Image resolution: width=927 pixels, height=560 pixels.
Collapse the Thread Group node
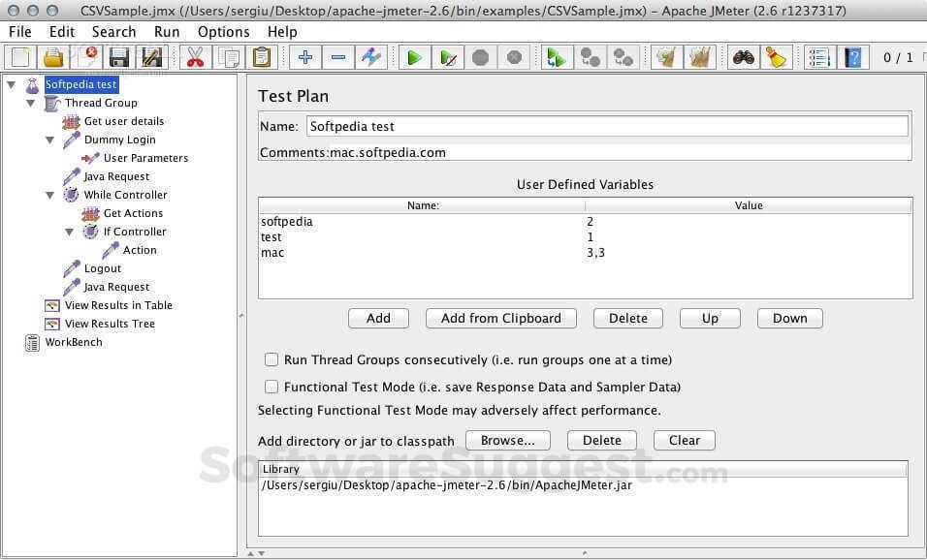(30, 103)
